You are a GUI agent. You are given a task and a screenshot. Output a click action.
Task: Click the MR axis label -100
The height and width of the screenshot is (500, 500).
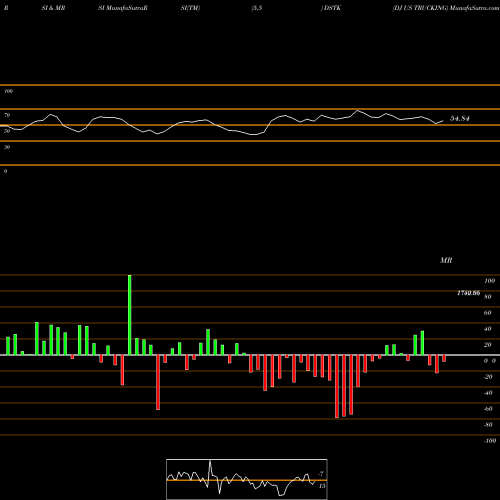coord(490,441)
